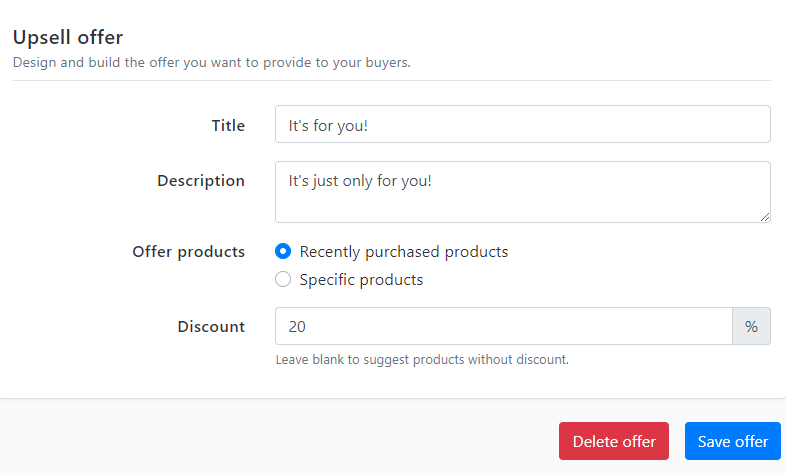Select the Specific products radio button
The image size is (786, 475).
tap(283, 279)
